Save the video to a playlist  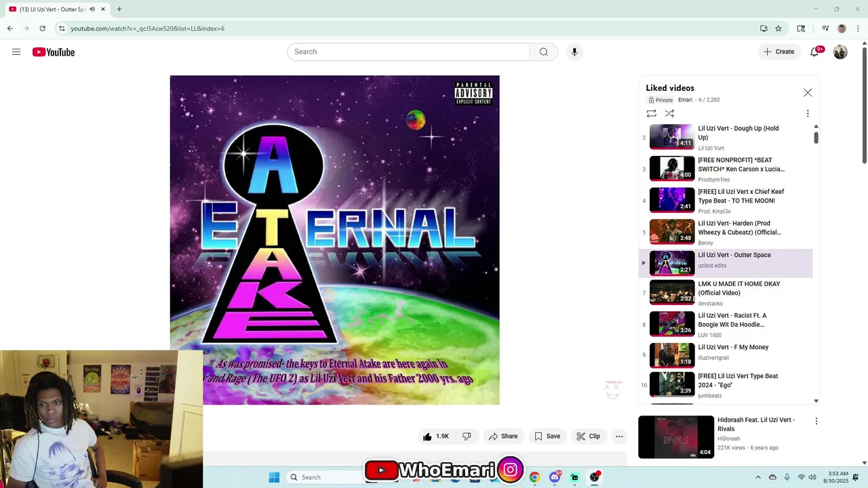tap(547, 436)
